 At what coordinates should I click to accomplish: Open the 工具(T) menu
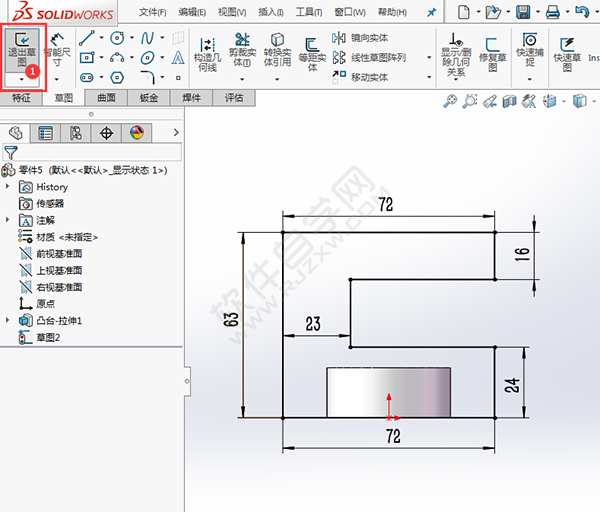pos(308,12)
